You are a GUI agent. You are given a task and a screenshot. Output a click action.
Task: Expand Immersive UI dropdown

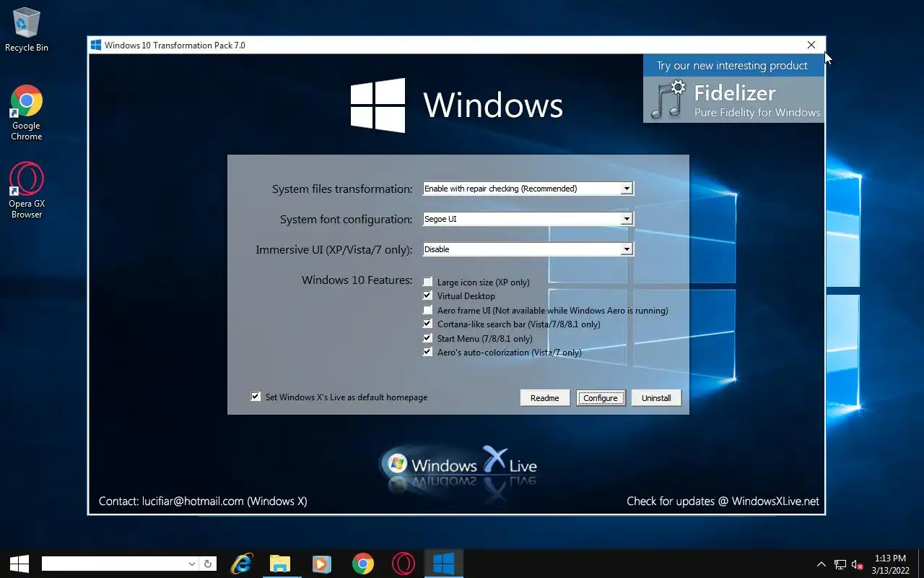pos(627,249)
